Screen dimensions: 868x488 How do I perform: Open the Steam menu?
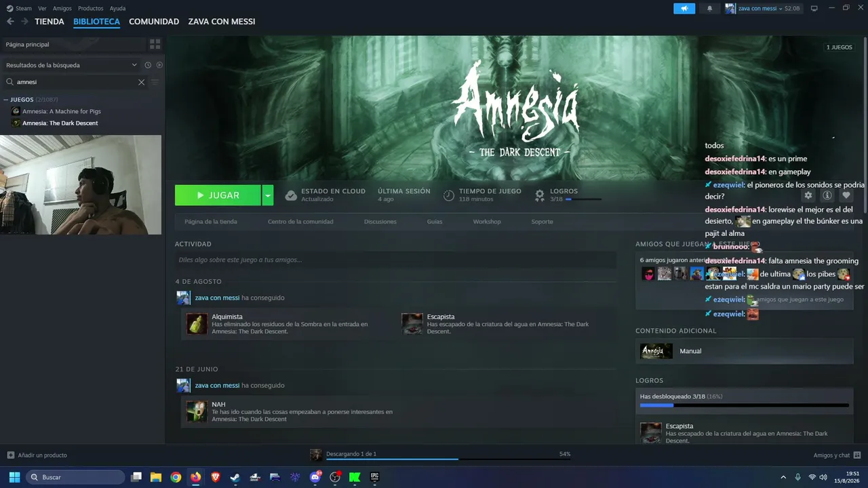tap(24, 8)
